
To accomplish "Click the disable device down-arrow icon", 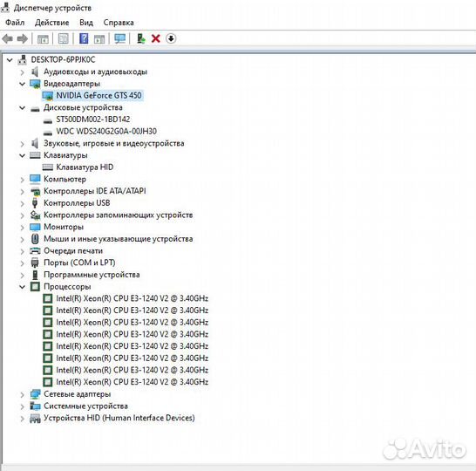I will tap(171, 38).
